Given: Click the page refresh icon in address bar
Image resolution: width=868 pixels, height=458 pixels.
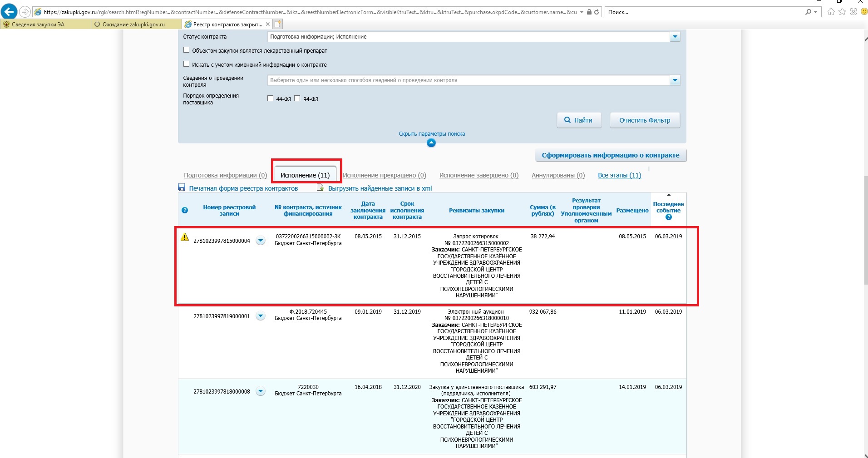Looking at the screenshot, I should click(597, 12).
